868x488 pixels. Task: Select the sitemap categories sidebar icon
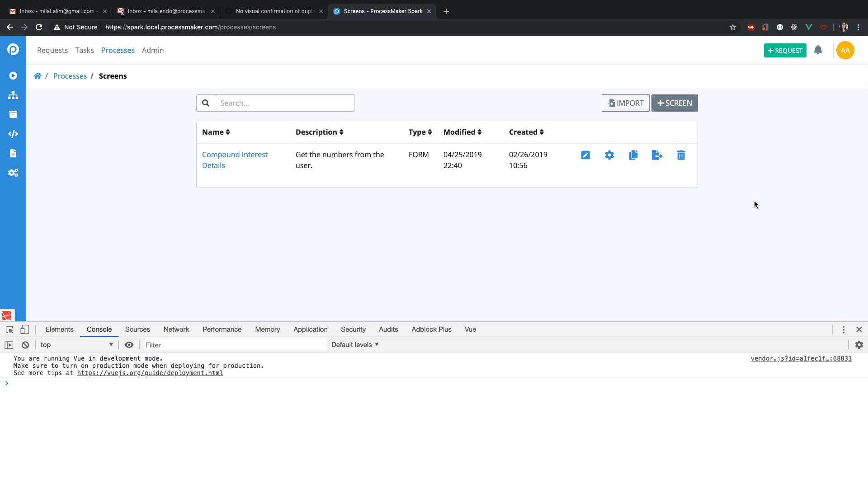pos(13,95)
